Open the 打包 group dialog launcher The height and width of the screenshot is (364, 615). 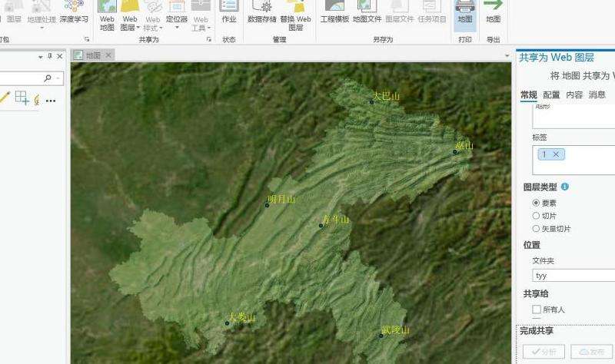click(87, 40)
